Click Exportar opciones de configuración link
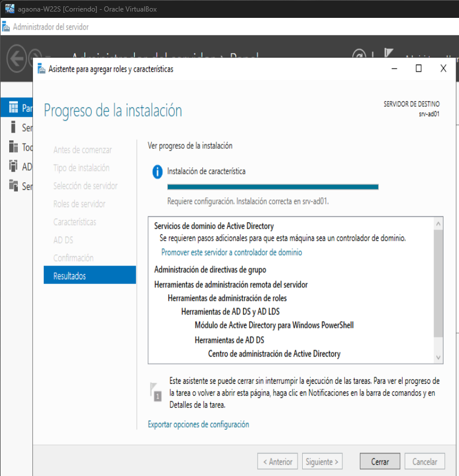 [198, 424]
